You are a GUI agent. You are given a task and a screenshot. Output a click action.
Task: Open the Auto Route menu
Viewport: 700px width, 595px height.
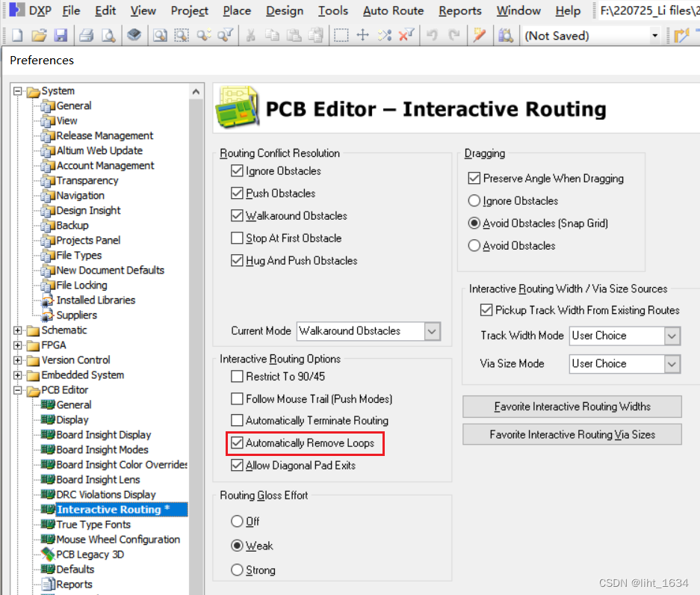click(x=393, y=10)
